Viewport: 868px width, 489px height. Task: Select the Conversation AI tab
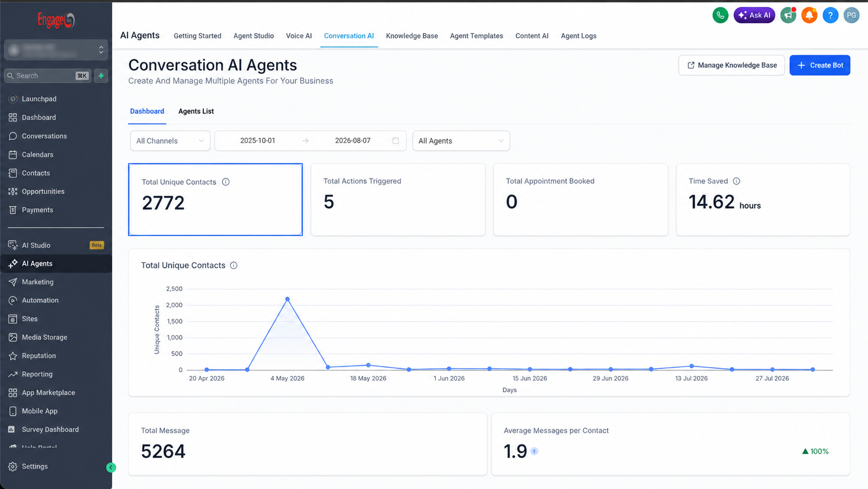[x=349, y=36]
